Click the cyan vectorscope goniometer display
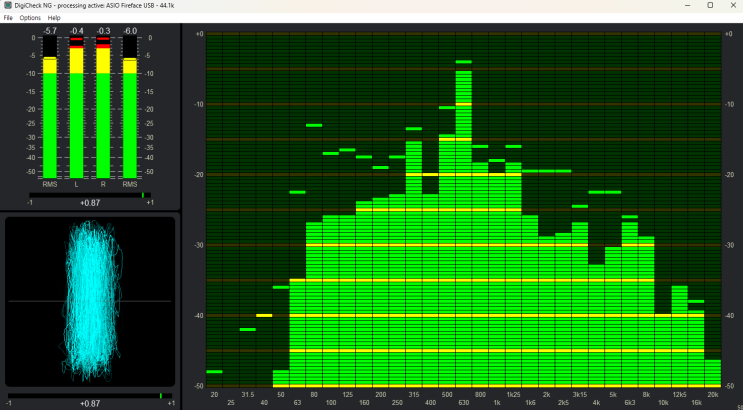 point(91,301)
